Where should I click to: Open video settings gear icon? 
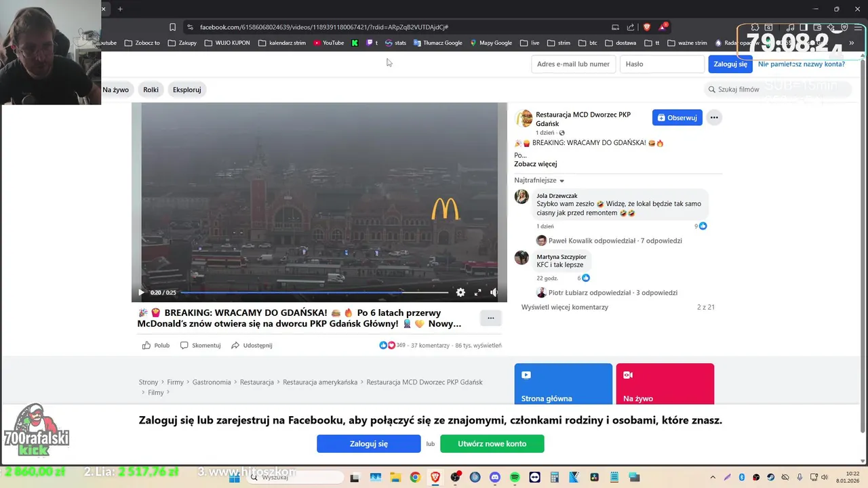[460, 292]
